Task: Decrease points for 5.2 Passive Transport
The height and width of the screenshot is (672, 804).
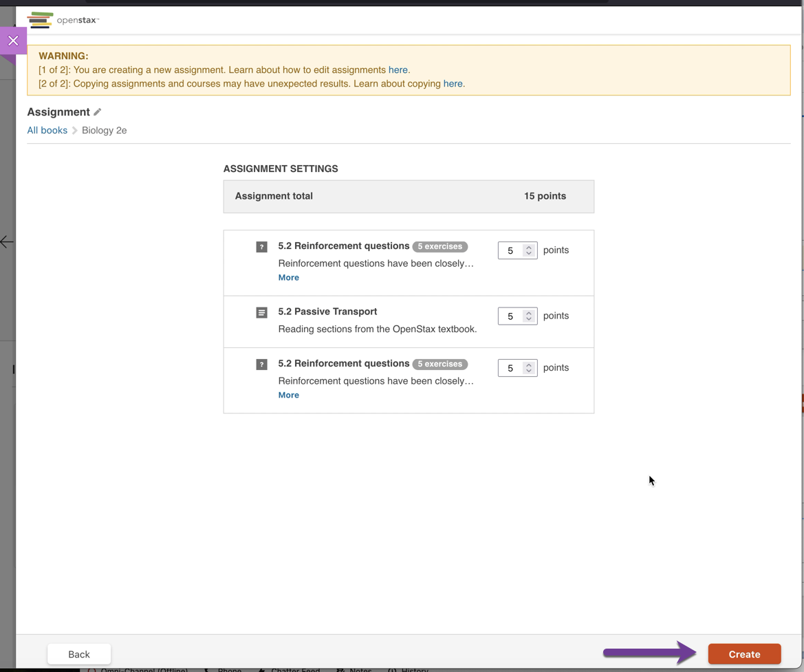Action: 528,319
